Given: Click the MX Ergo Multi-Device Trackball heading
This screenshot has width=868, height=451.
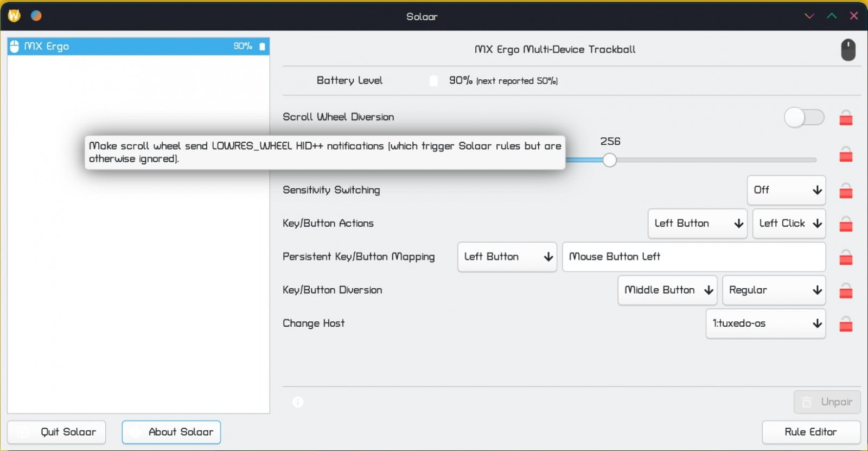Looking at the screenshot, I should pyautogui.click(x=555, y=49).
